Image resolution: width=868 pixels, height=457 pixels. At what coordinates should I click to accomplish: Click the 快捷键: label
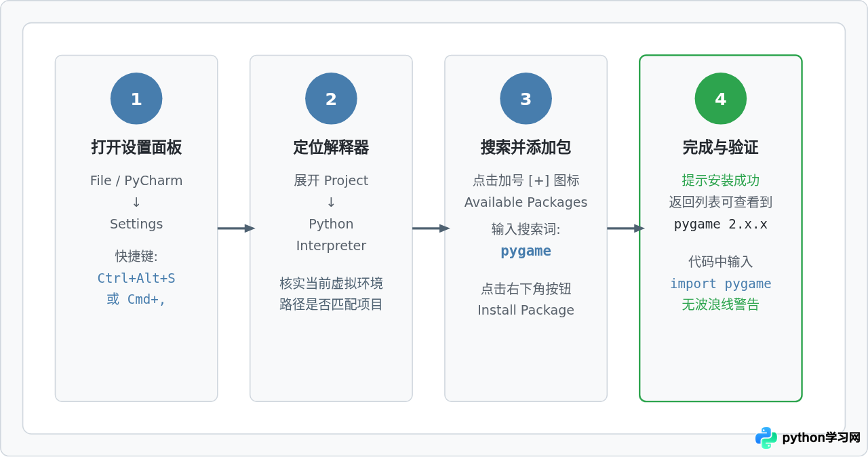(136, 256)
